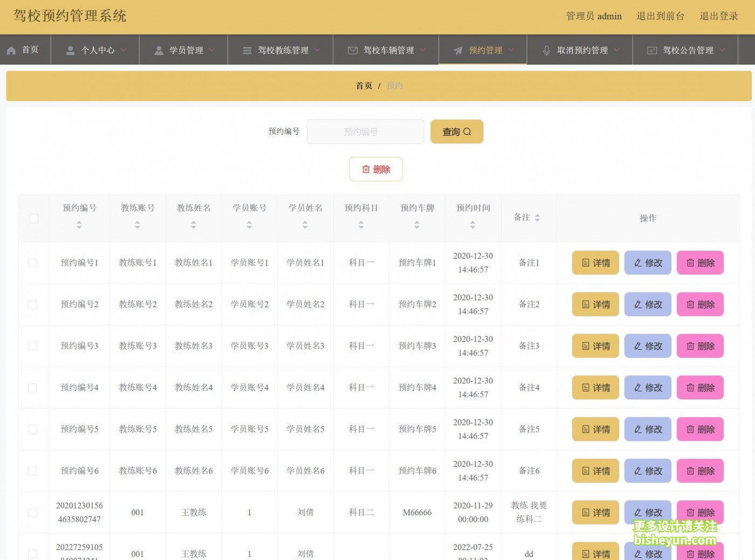Check the checkbox for row 预约编号2
This screenshot has width=755, height=560.
[x=32, y=305]
